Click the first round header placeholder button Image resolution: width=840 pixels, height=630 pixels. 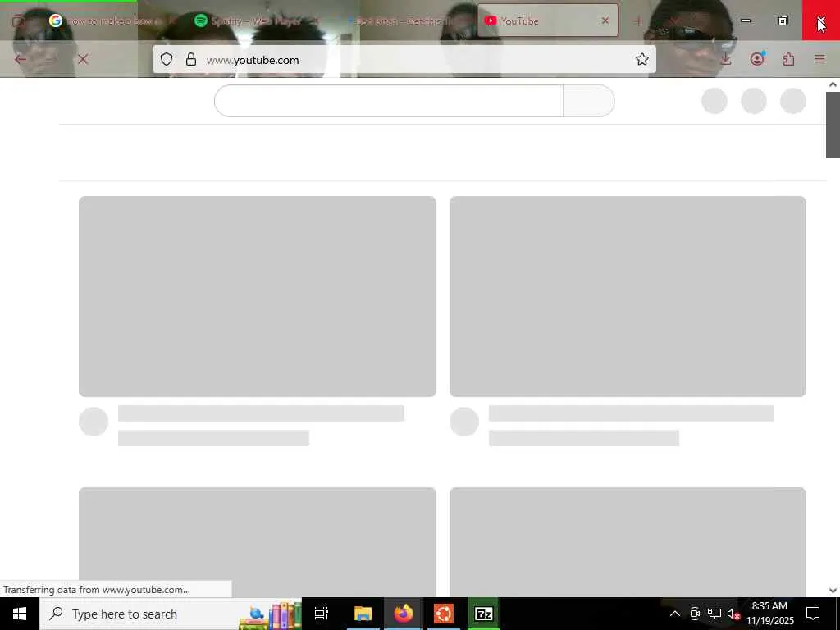tap(714, 101)
